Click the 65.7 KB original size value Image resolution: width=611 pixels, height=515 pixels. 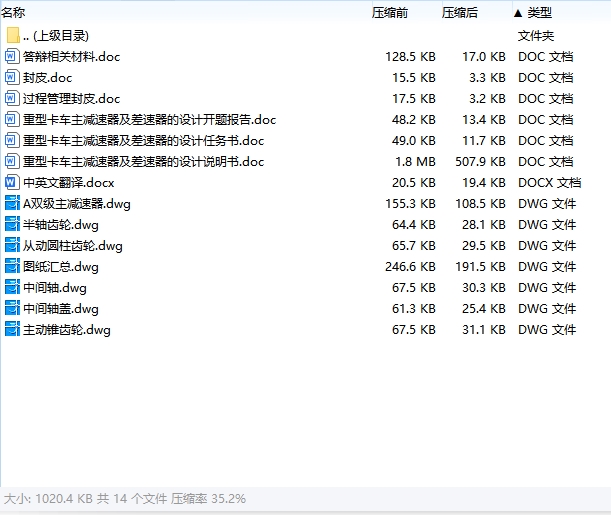click(414, 246)
